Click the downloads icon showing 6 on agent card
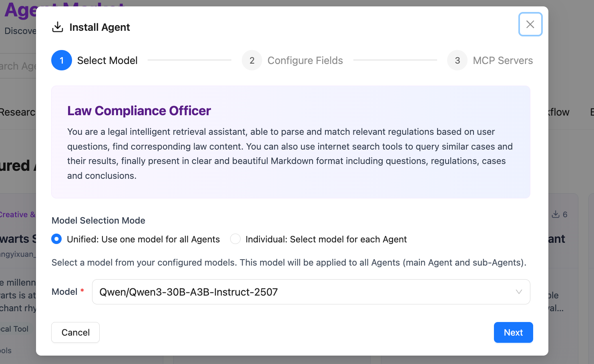 [556, 214]
